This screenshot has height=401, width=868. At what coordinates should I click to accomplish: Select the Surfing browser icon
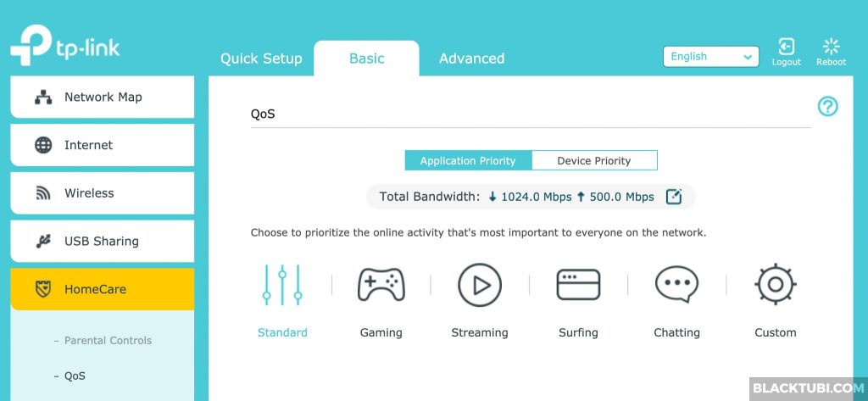(x=578, y=285)
